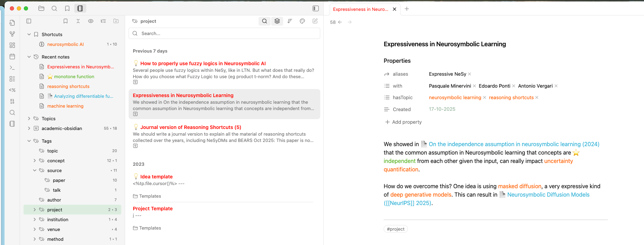Click Add property button

(x=403, y=122)
